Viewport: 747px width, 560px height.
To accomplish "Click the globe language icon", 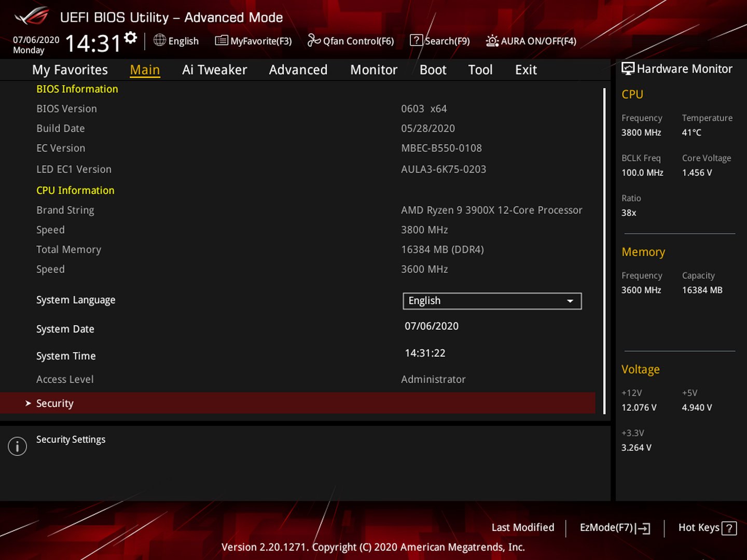I will [160, 40].
